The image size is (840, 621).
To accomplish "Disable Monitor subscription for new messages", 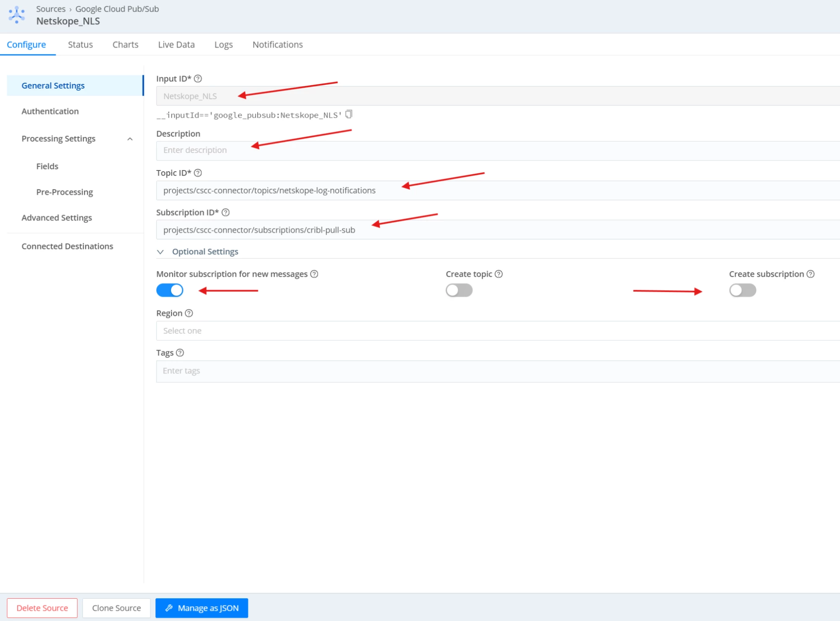I will [170, 290].
